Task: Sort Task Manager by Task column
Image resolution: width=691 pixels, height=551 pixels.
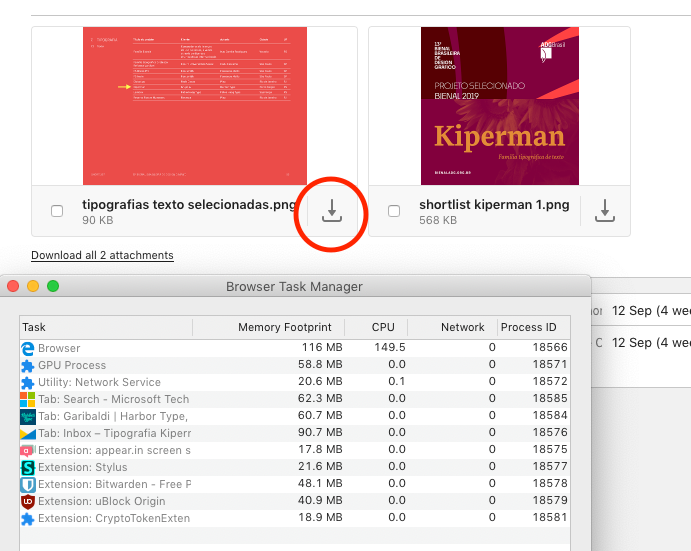Action: tap(106, 327)
